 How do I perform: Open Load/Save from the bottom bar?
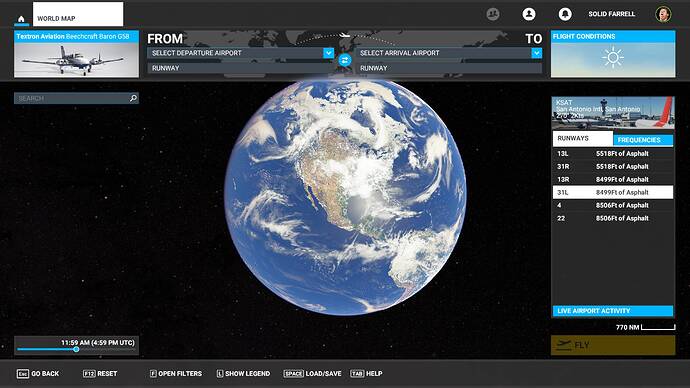click(x=312, y=373)
